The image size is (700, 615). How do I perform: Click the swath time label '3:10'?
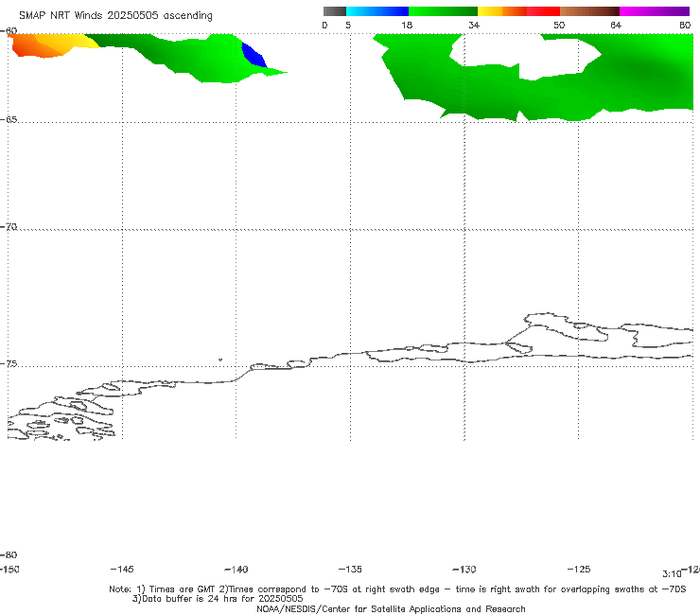(x=672, y=574)
